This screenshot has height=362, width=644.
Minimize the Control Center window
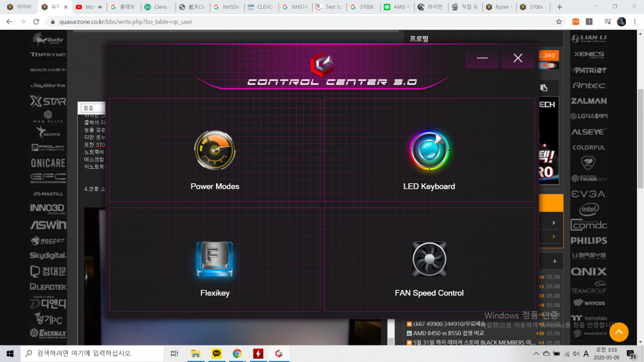coord(482,58)
